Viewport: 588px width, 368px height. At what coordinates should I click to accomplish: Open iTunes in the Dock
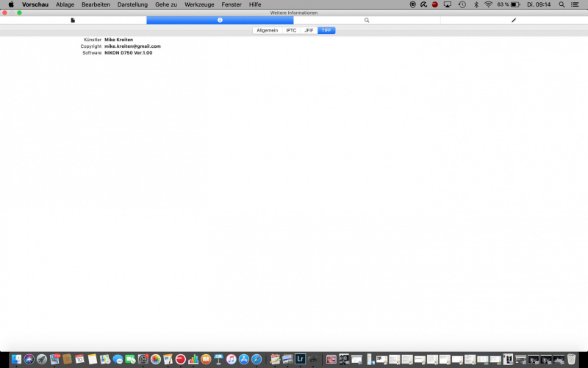(231, 359)
